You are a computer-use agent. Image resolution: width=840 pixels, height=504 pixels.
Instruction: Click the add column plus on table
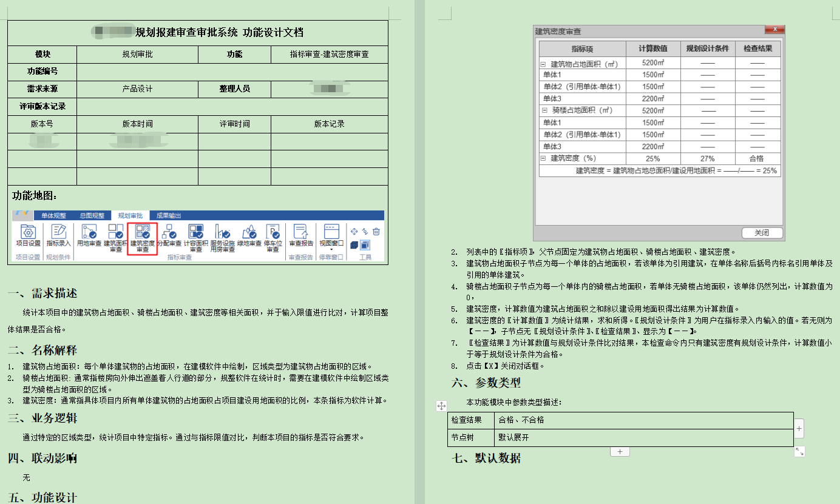[x=799, y=428]
